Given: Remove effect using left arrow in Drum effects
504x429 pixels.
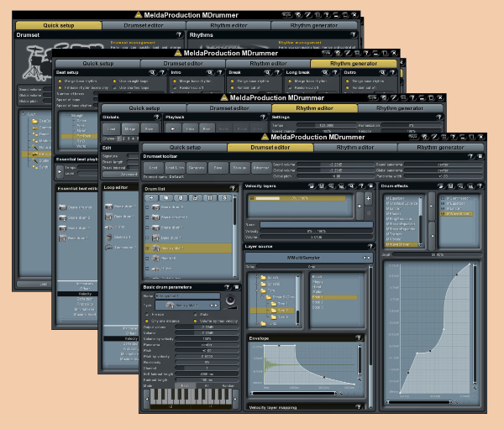Looking at the screenshot, I should (432, 236).
